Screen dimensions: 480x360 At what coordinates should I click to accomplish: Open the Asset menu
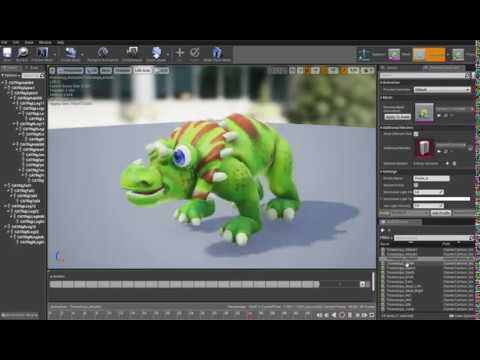point(29,42)
